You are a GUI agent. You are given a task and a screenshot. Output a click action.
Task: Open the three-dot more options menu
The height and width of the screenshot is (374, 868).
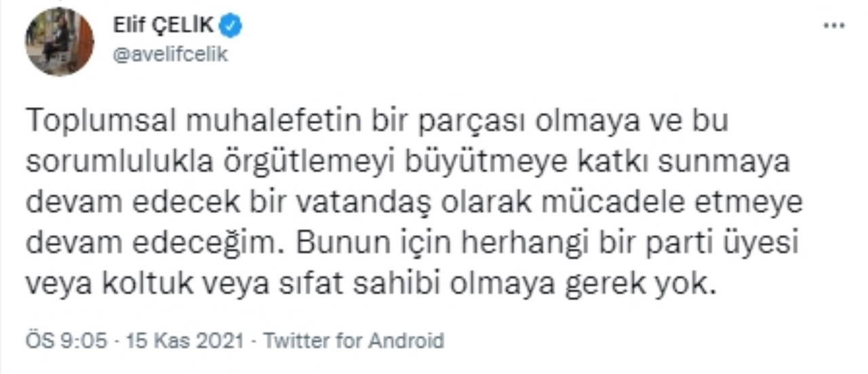pos(833,26)
